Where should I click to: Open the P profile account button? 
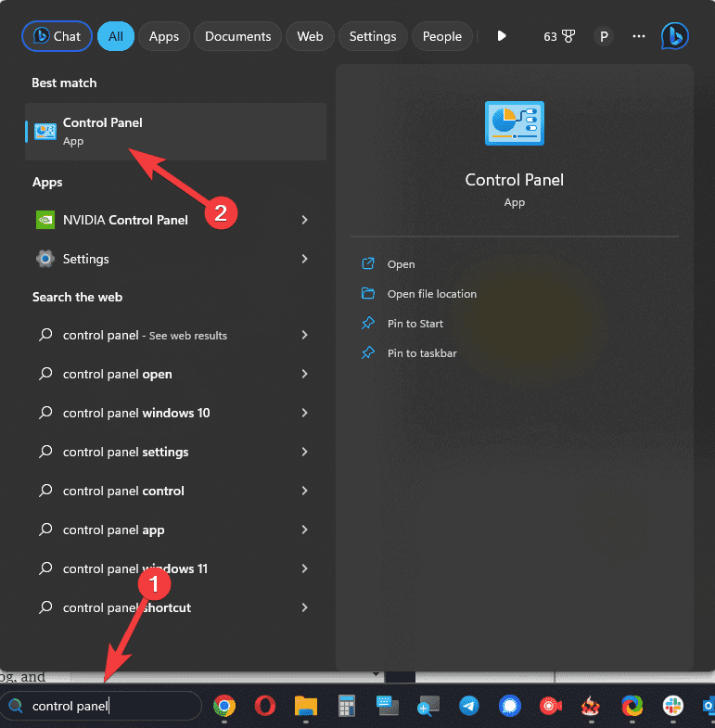point(604,36)
